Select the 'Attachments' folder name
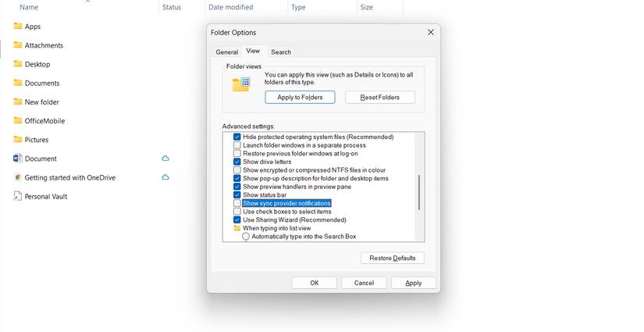The image size is (644, 332). pyautogui.click(x=44, y=45)
